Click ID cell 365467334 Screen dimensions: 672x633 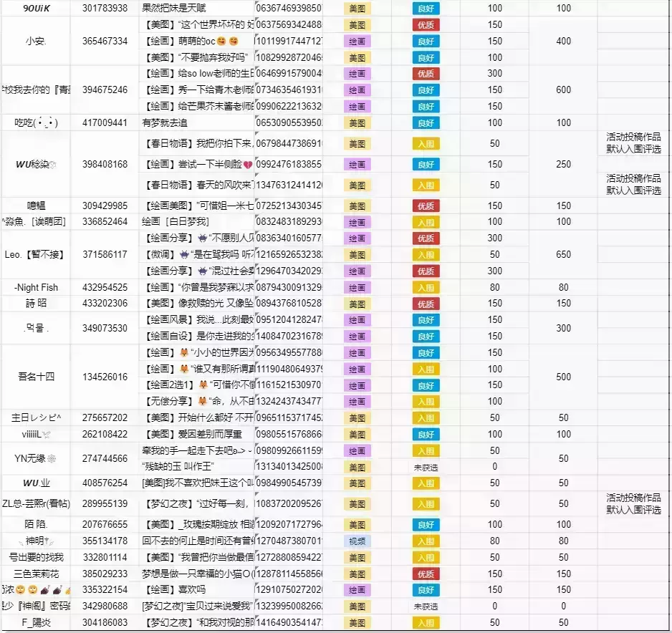coord(105,41)
